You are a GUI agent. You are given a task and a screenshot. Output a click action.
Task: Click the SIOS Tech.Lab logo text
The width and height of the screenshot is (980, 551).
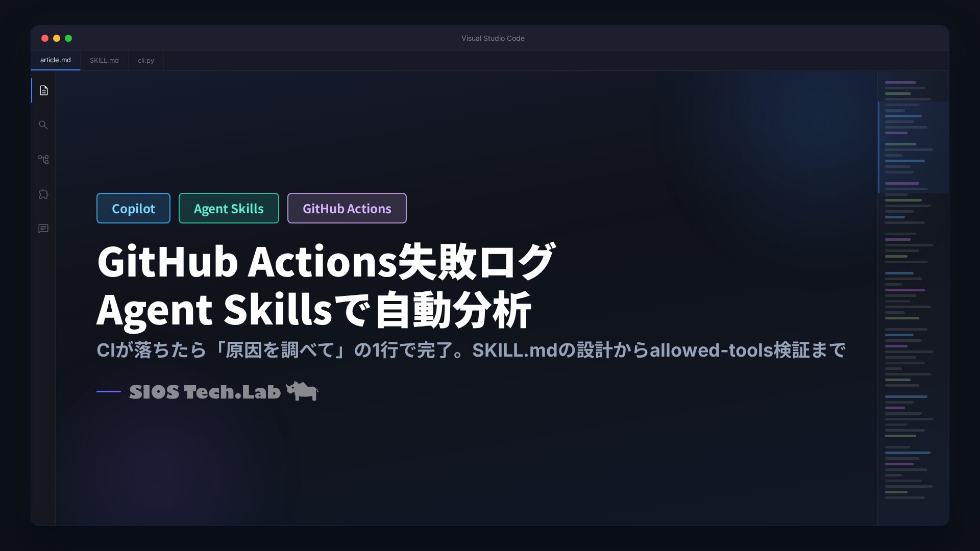click(205, 392)
